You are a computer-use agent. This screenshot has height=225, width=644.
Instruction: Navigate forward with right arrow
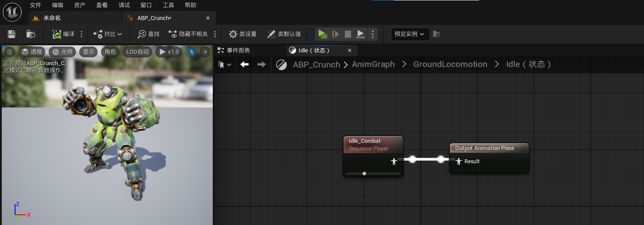point(262,65)
